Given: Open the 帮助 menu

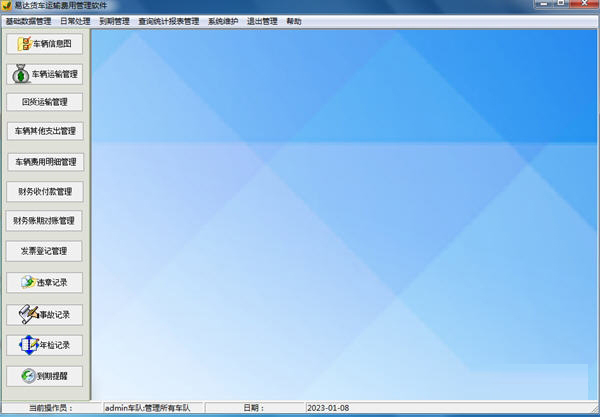Looking at the screenshot, I should [x=294, y=21].
